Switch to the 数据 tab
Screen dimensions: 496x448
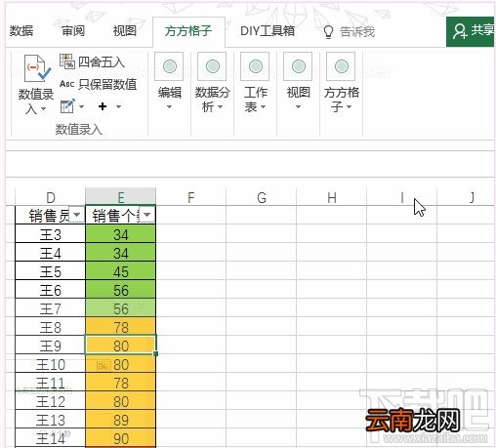pos(21,31)
